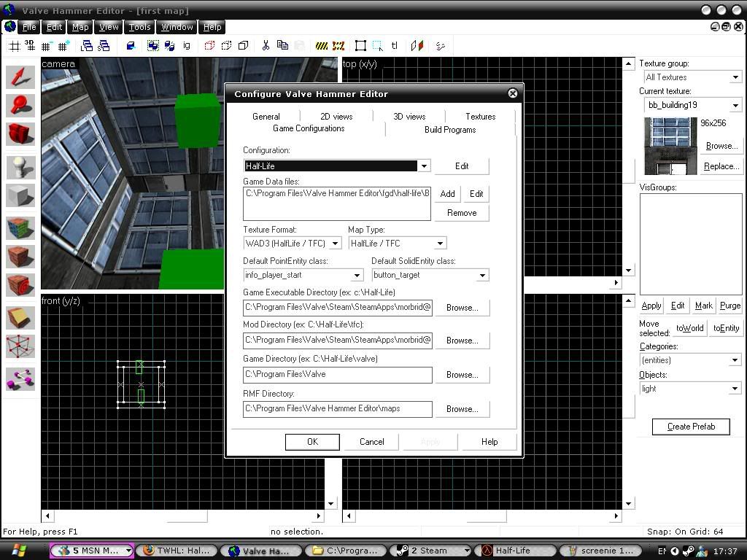Screen dimensions: 747x560
Task: Click the Copy icon in toolbar
Action: point(282,46)
